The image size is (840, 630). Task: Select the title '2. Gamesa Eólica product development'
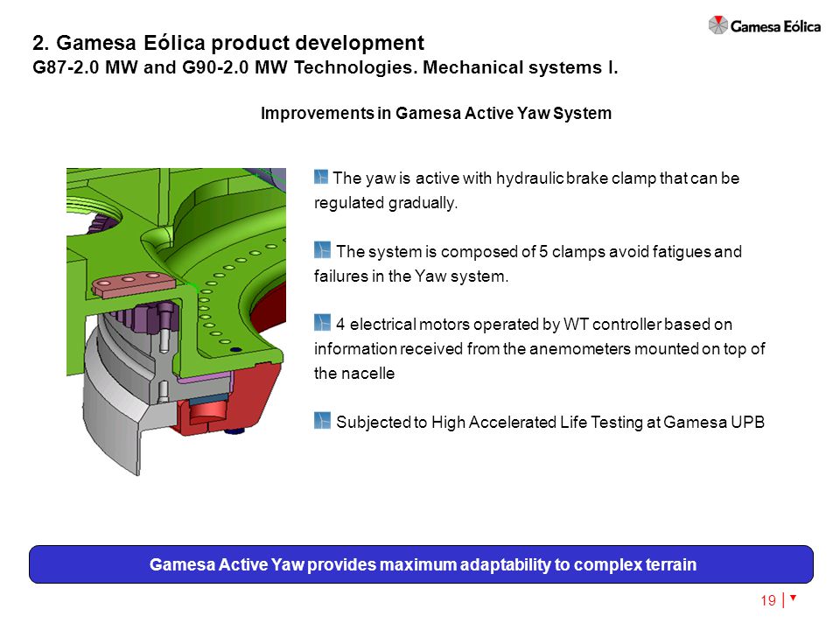pyautogui.click(x=228, y=43)
